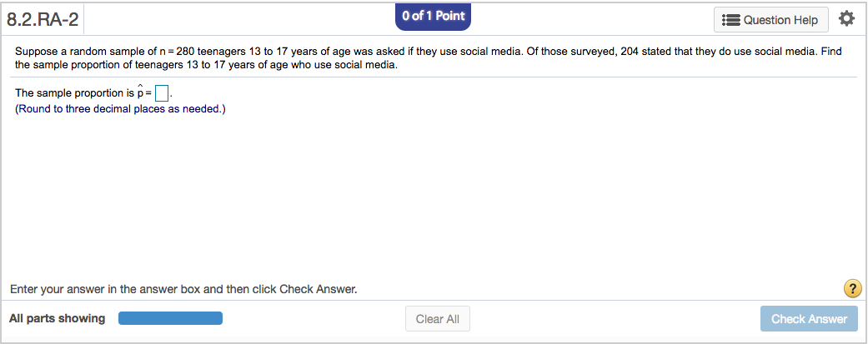Viewport: 868px width, 344px height.
Task: Click the word Suppose starting the question
Action: 37,52
